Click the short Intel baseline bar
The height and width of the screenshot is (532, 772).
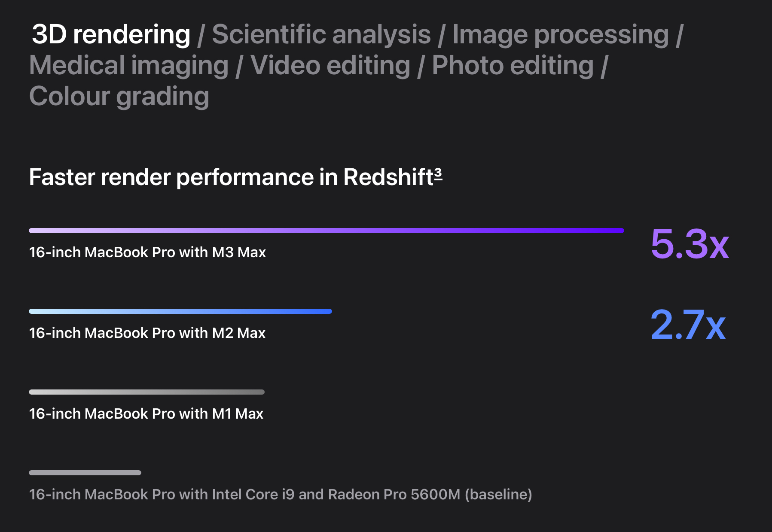pyautogui.click(x=85, y=473)
